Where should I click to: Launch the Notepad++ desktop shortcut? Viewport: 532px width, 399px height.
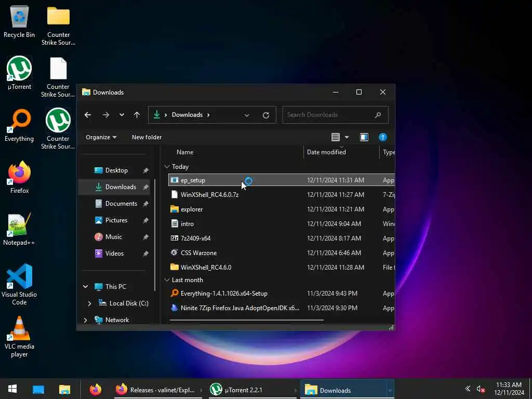[x=19, y=229]
